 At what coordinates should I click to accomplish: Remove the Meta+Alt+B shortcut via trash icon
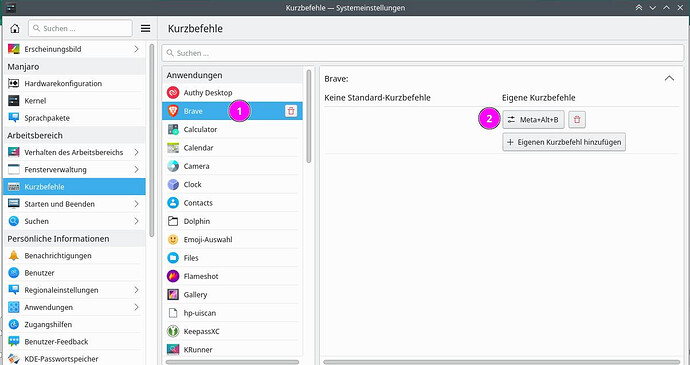(x=577, y=120)
